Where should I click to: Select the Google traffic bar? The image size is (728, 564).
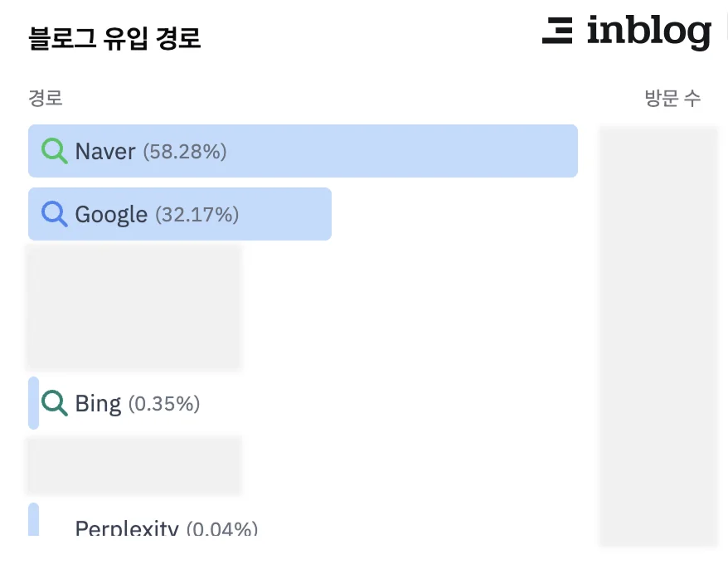click(179, 214)
